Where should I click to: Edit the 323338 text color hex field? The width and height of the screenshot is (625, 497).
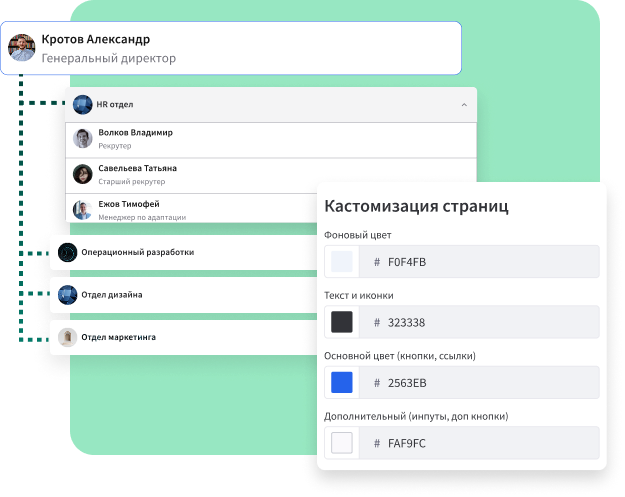(x=479, y=322)
